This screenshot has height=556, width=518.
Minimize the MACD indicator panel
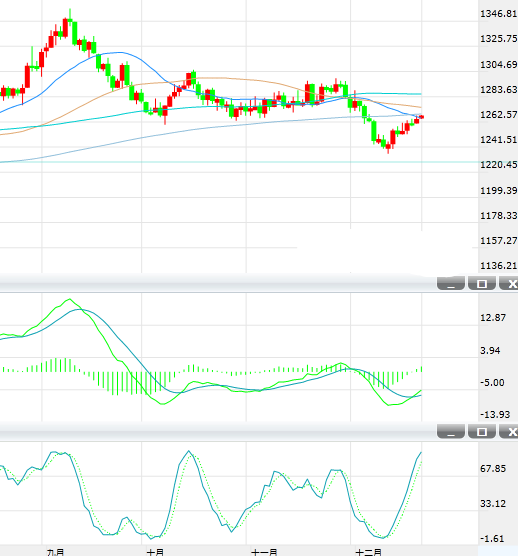pyautogui.click(x=451, y=283)
